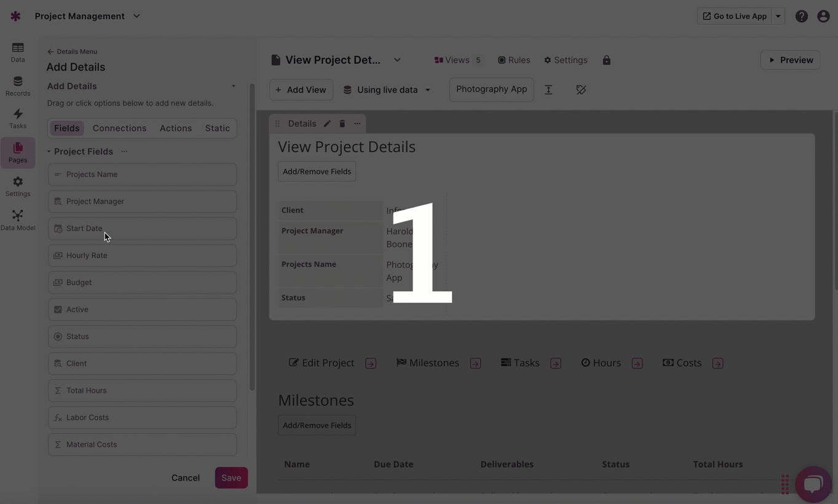
Task: Open the chat support widget
Action: (x=813, y=484)
